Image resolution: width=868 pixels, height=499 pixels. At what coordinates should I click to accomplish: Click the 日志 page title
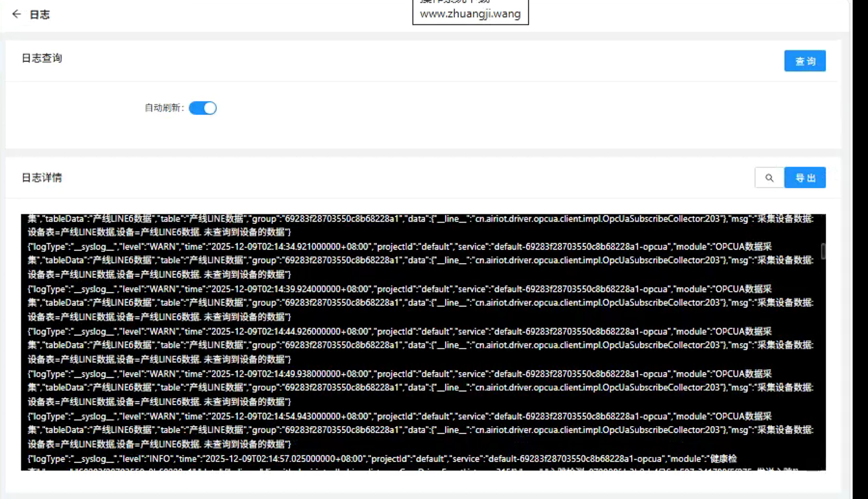(x=40, y=15)
